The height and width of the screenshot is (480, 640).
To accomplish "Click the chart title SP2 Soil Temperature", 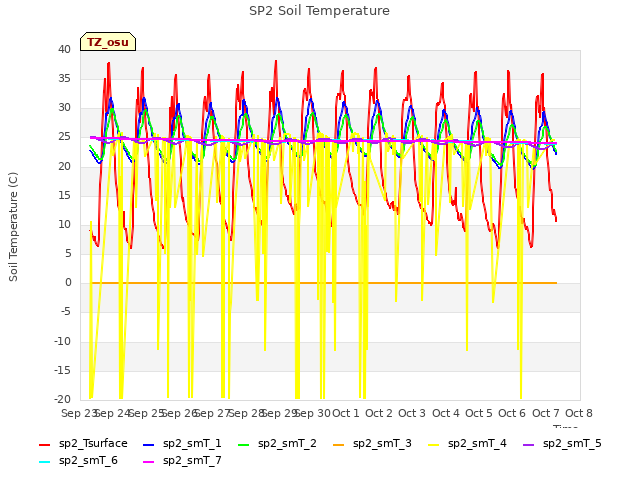I will 319,11.
